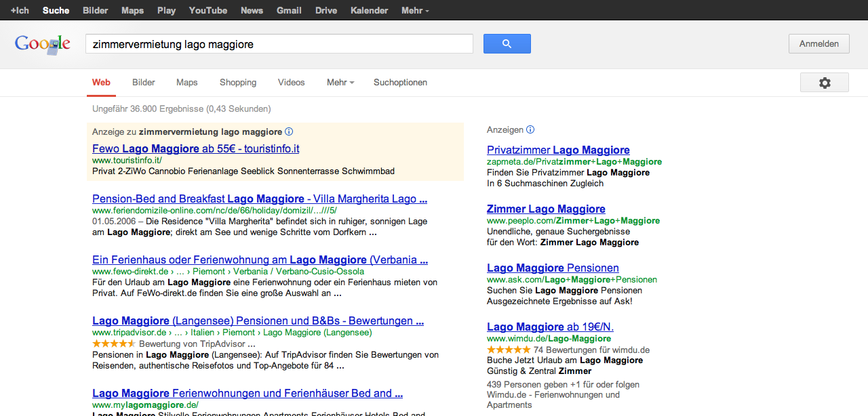Image resolution: width=868 pixels, height=416 pixels.
Task: Switch to the Bilder results tab
Action: [x=144, y=83]
